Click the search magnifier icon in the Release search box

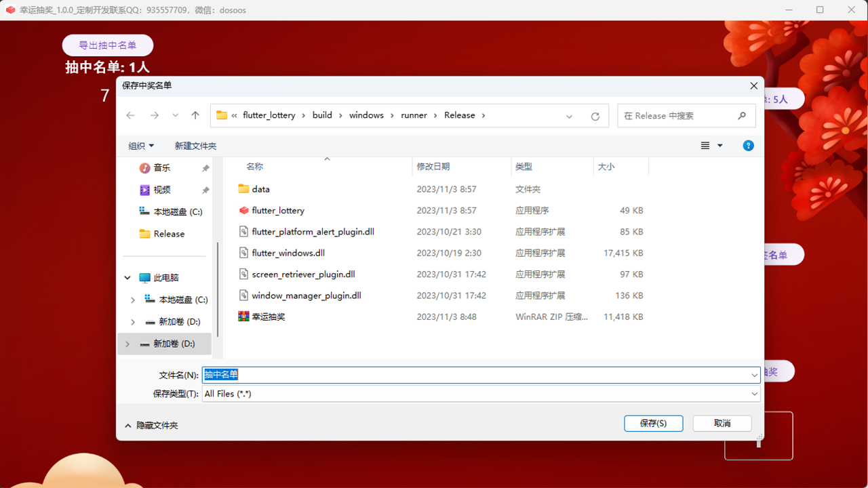[741, 115]
